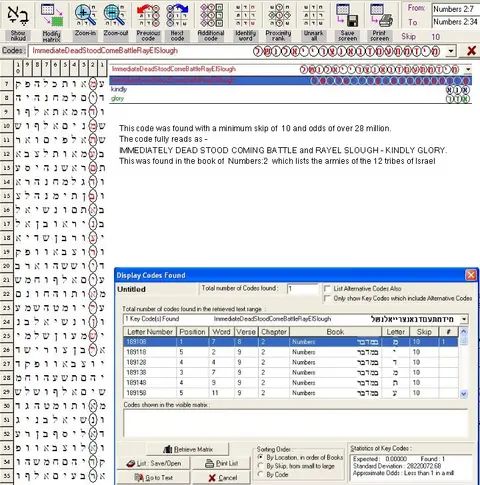Click the Print screen icon
Image resolution: width=480 pixels, height=485 pixels.
[x=380, y=16]
